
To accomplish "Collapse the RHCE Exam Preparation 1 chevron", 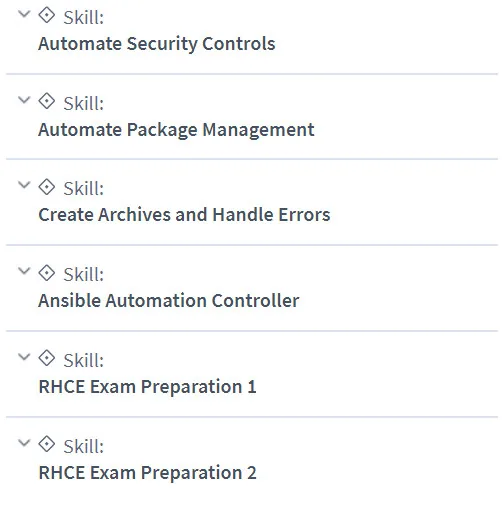I will pos(24,357).
